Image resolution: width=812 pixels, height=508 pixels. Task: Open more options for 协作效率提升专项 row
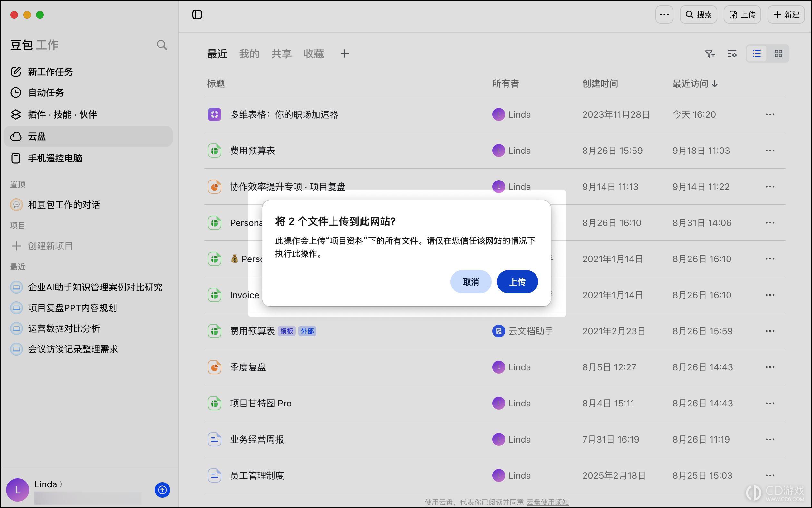[770, 187]
